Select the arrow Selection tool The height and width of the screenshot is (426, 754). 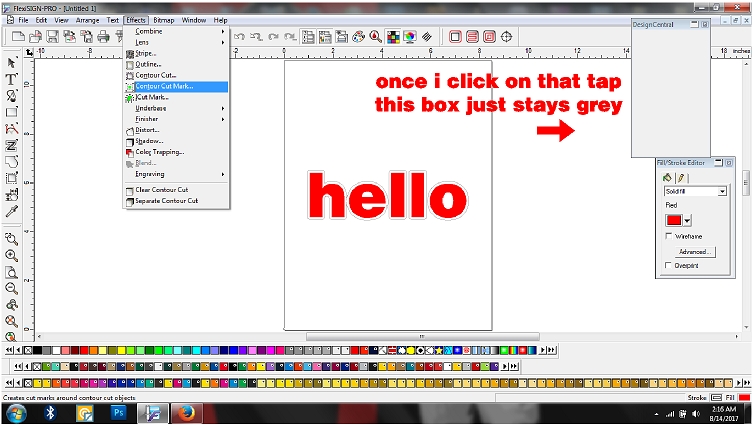click(12, 63)
